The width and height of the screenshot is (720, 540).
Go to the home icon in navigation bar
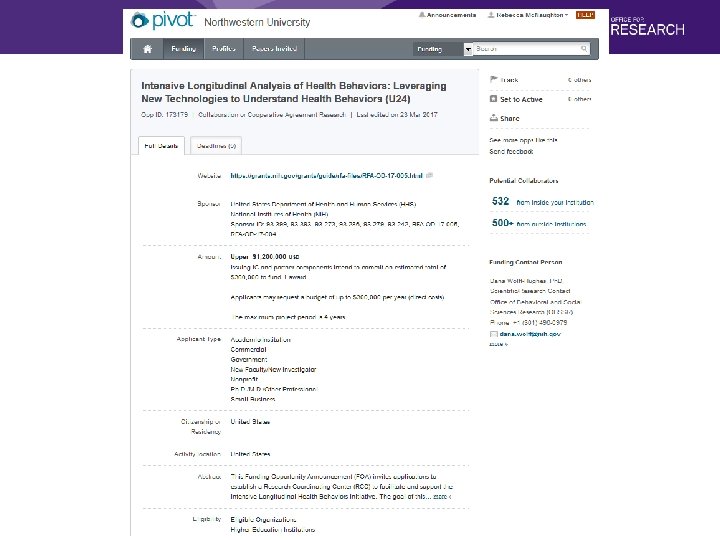(x=147, y=49)
